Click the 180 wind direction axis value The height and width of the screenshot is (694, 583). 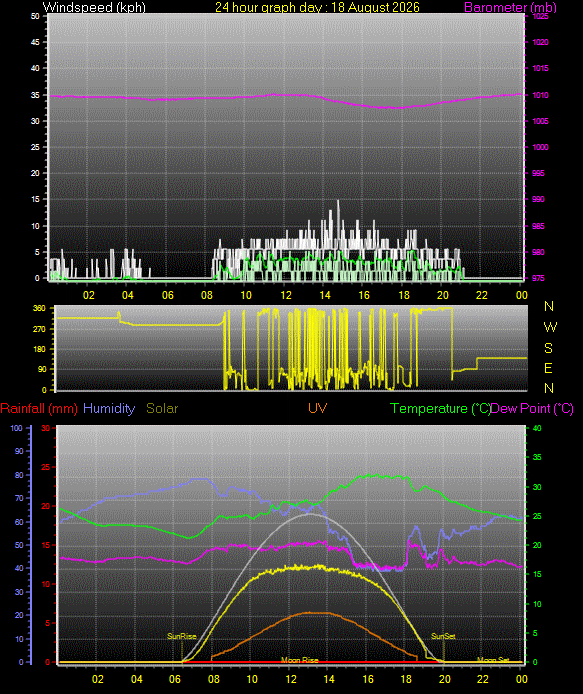click(x=39, y=349)
